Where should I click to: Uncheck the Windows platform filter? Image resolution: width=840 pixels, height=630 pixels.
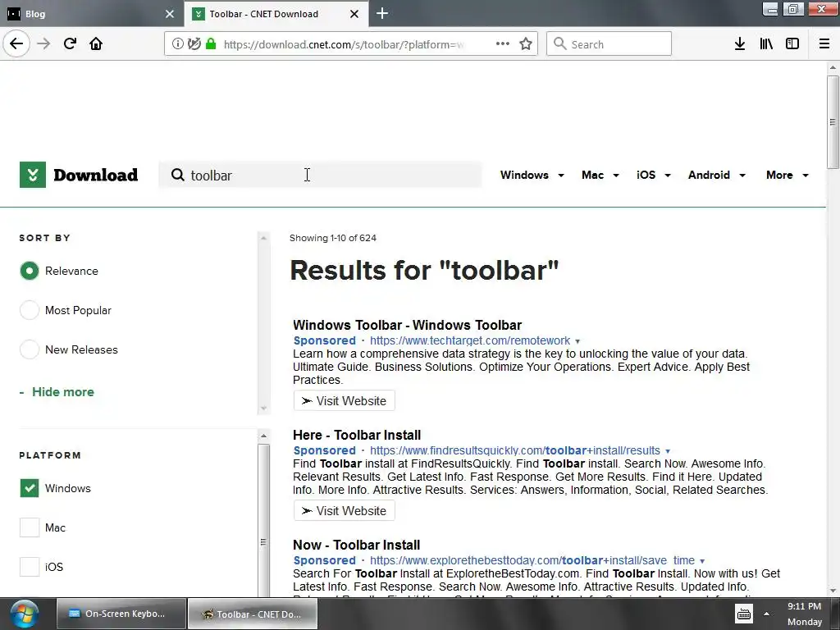[x=30, y=488]
